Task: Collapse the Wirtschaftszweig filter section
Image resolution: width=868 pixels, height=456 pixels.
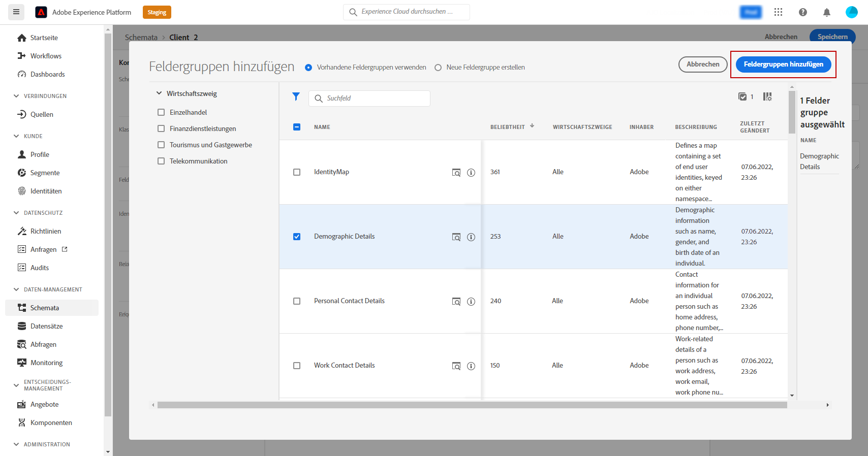Action: [x=159, y=93]
